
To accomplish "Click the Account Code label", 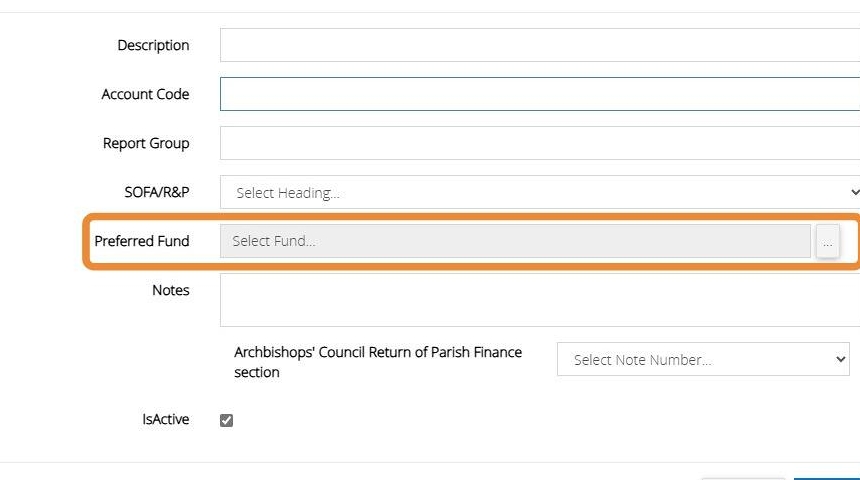I will click(x=145, y=94).
